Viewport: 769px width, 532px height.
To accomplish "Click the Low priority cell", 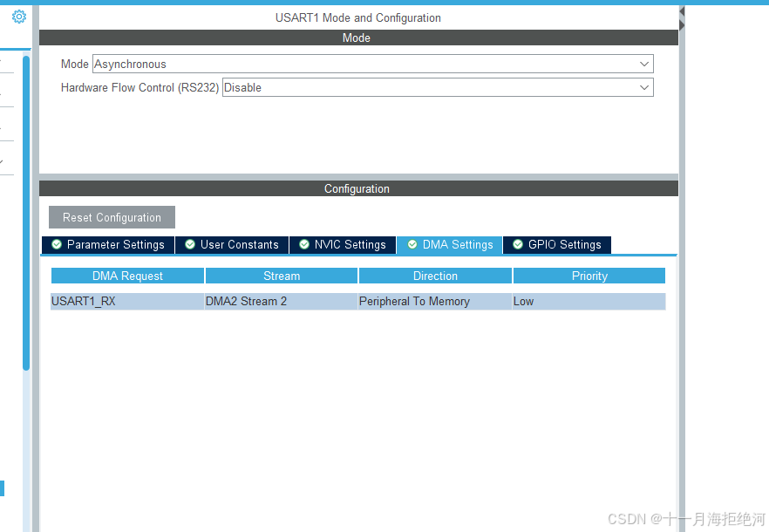I will click(x=589, y=302).
